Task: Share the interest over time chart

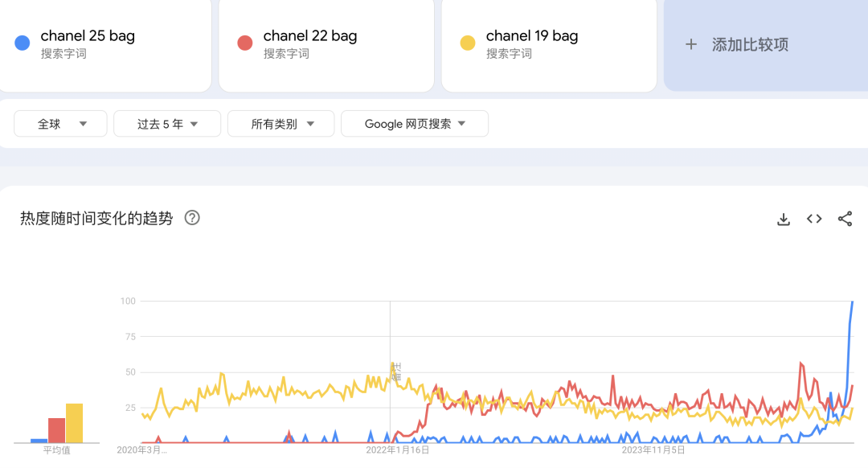Action: (x=845, y=219)
